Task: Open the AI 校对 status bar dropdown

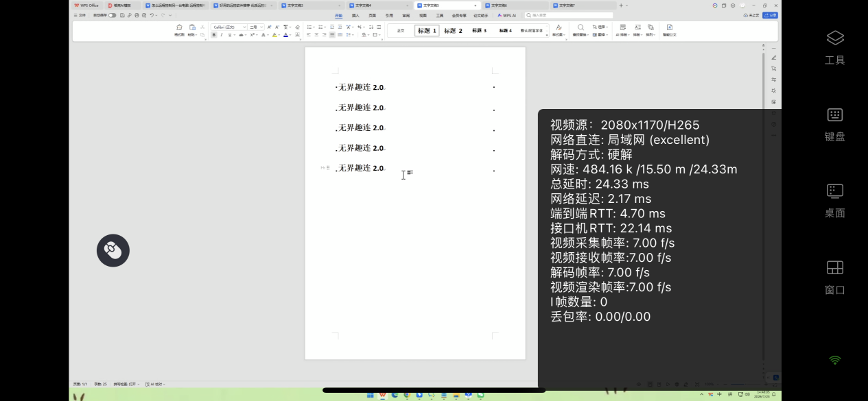Action: 155,384
